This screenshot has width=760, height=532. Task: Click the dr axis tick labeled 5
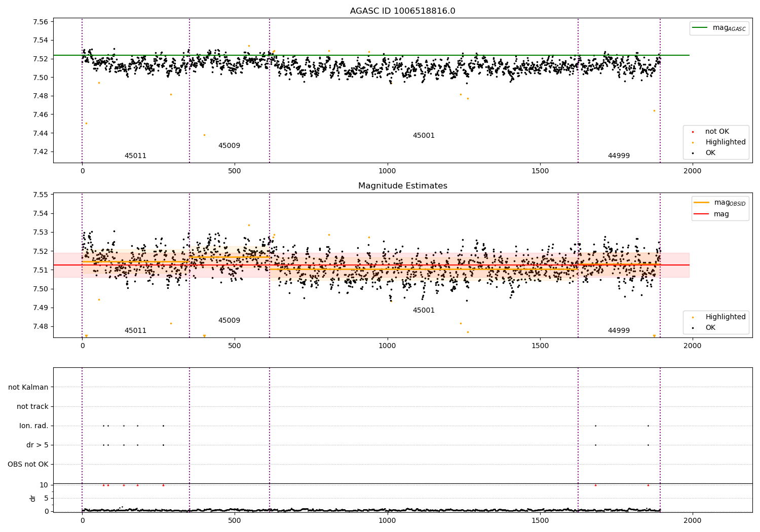[x=46, y=499]
